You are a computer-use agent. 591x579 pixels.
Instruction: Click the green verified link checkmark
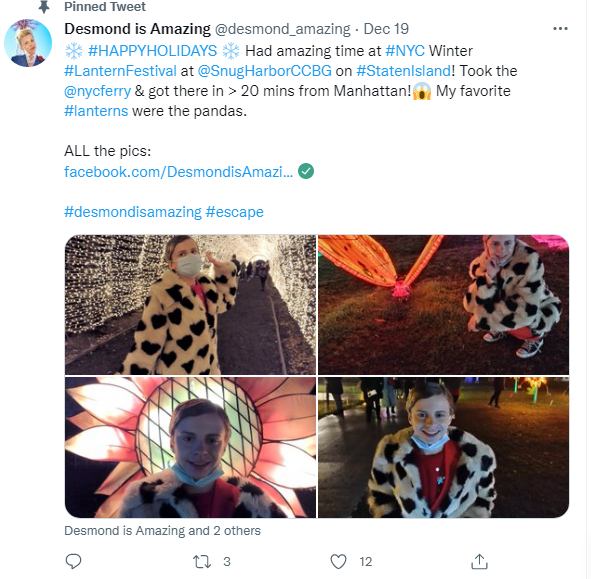(306, 171)
